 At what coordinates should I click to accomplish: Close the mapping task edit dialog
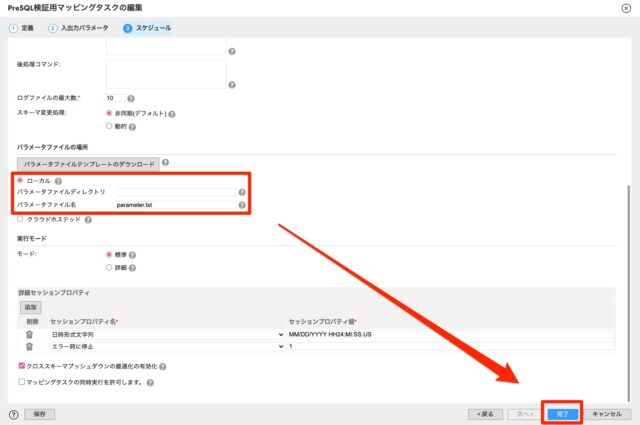pos(626,8)
